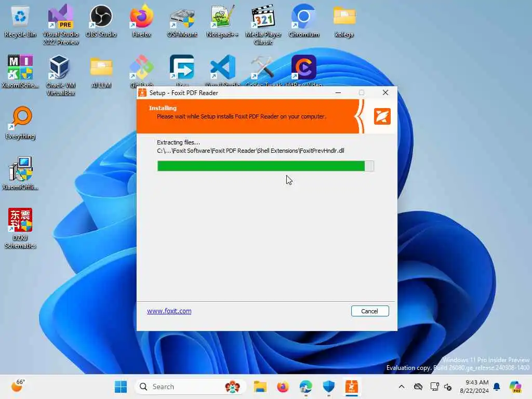The width and height of the screenshot is (532, 399).
Task: Select the Codec Tweak tool shortcut
Action: point(263,70)
